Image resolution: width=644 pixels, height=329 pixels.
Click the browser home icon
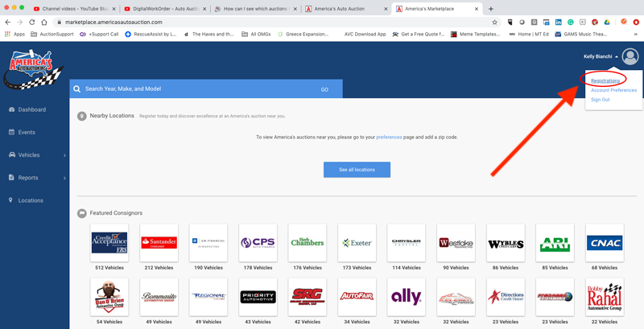point(44,23)
